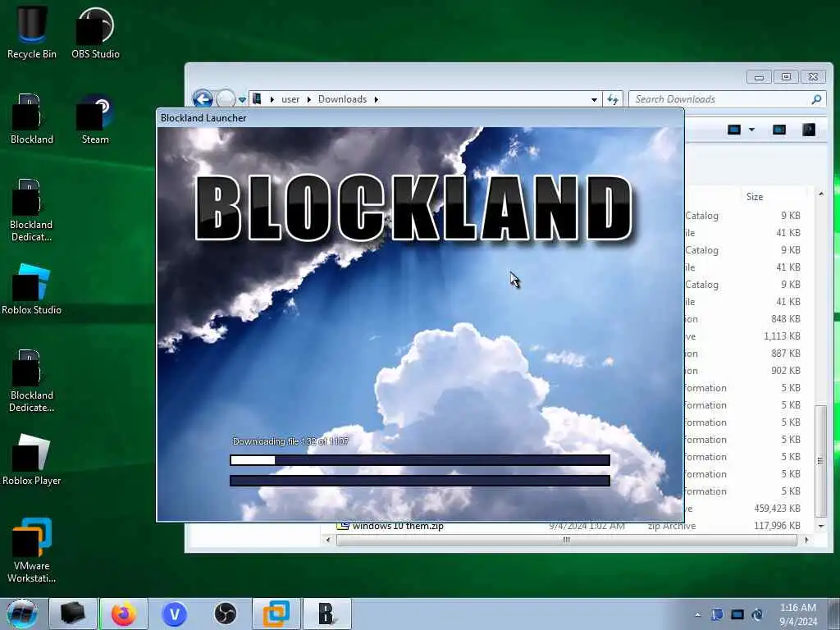Viewport: 840px width, 630px height.
Task: Expand the arrow before 'user' breadcrumb
Action: click(x=272, y=99)
